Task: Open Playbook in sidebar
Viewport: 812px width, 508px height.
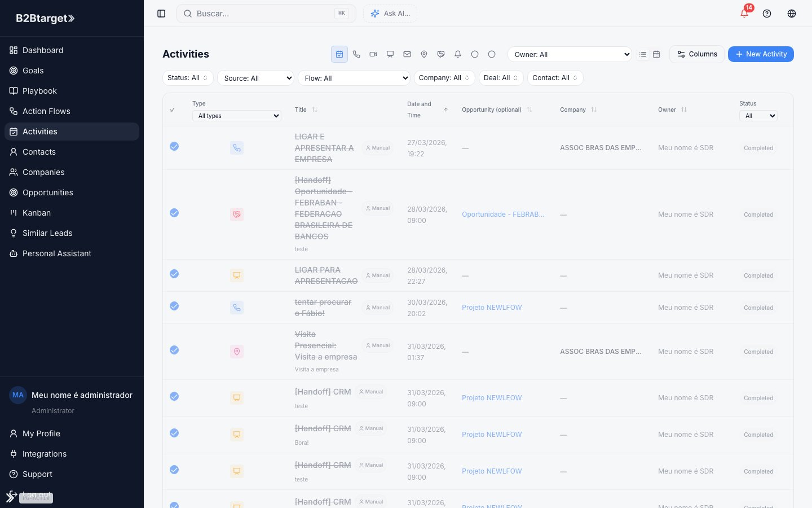Action: (72, 91)
